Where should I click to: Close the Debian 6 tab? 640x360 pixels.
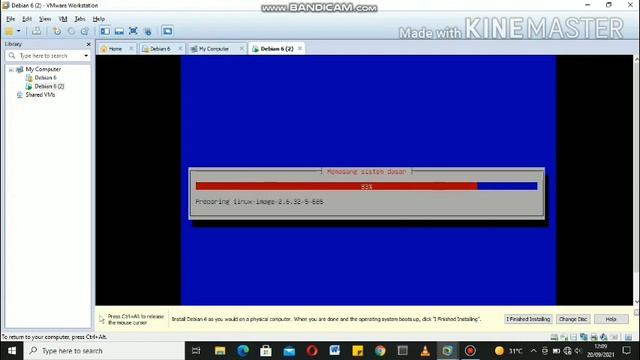tap(180, 49)
